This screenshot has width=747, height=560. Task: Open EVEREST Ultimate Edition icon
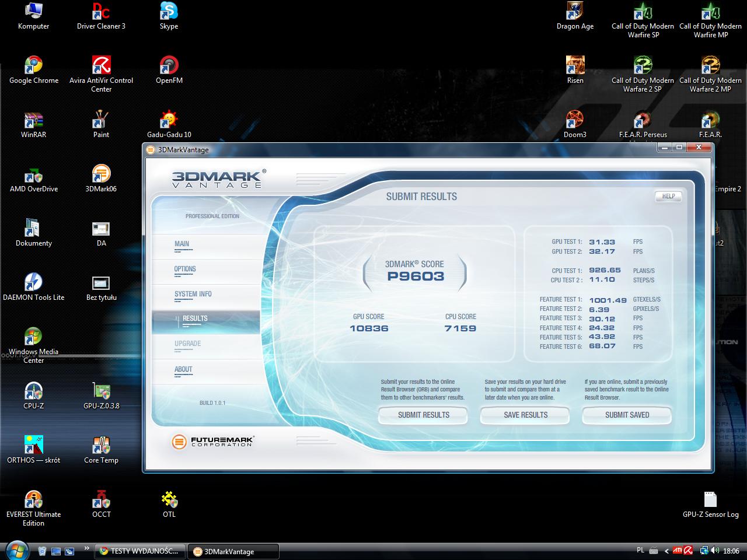[33, 509]
